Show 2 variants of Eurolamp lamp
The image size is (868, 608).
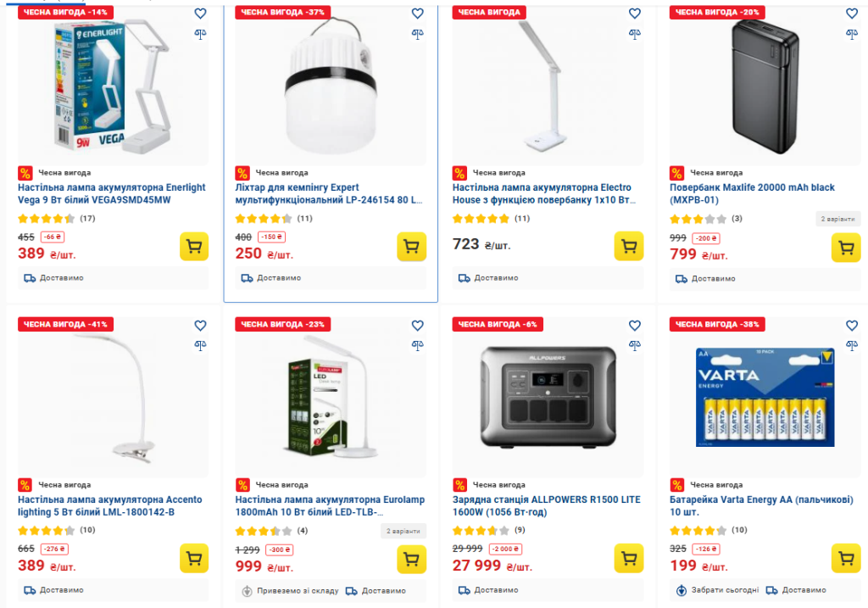pos(403,531)
